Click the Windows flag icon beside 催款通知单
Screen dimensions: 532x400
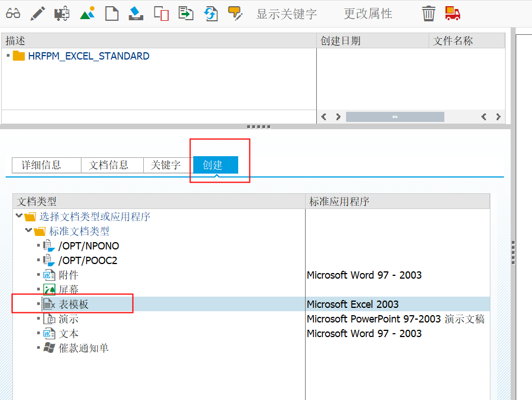click(x=49, y=348)
